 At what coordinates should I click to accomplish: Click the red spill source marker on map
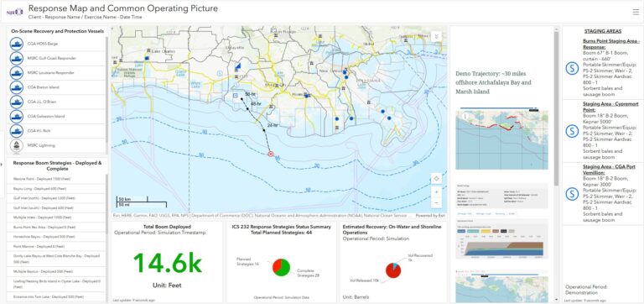(x=270, y=154)
